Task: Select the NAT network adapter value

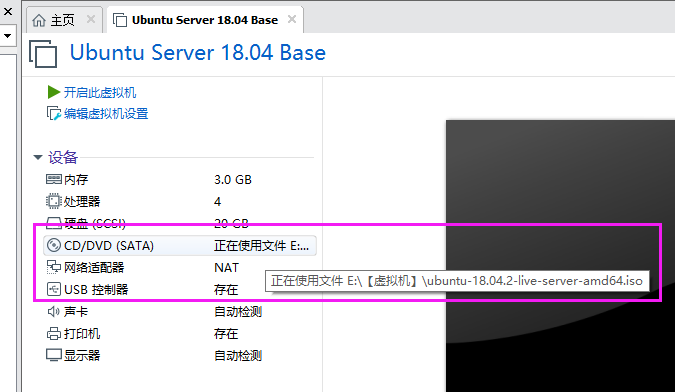Action: 226,268
